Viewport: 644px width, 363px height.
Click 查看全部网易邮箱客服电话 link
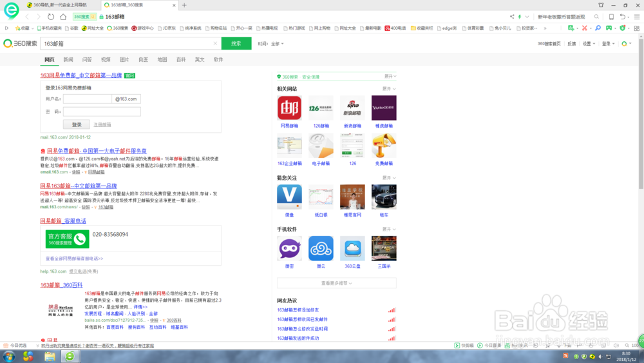tap(74, 259)
